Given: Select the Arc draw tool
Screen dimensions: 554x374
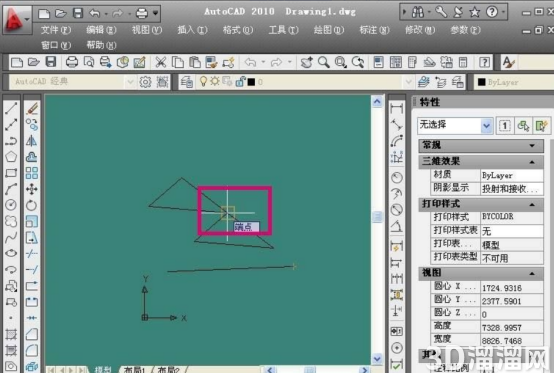Looking at the screenshot, I should pos(11,189).
